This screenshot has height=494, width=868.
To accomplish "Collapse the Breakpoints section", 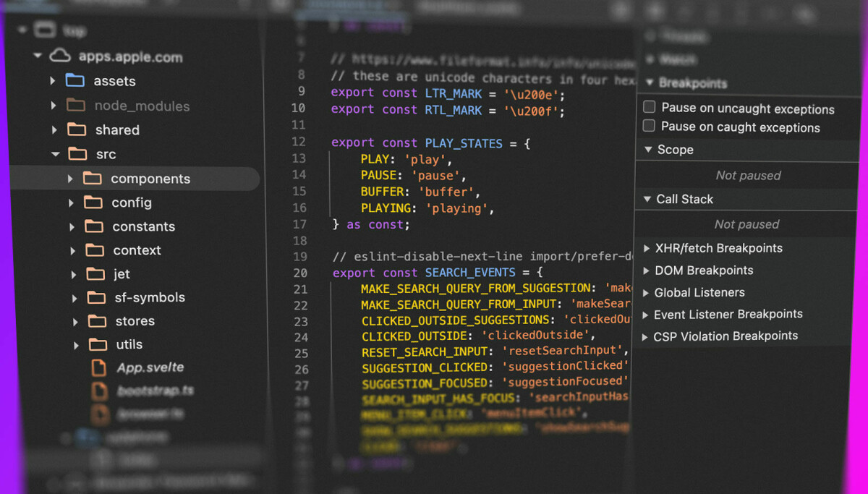I will pyautogui.click(x=648, y=83).
